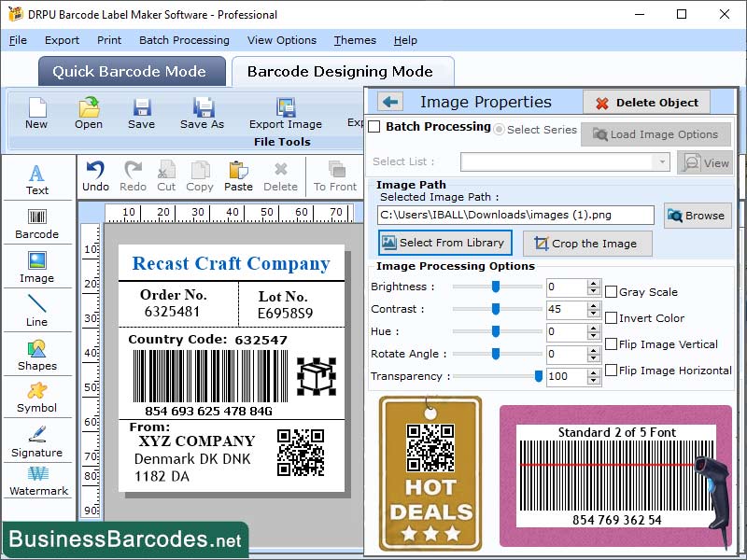Click the selected image path field

click(x=513, y=216)
